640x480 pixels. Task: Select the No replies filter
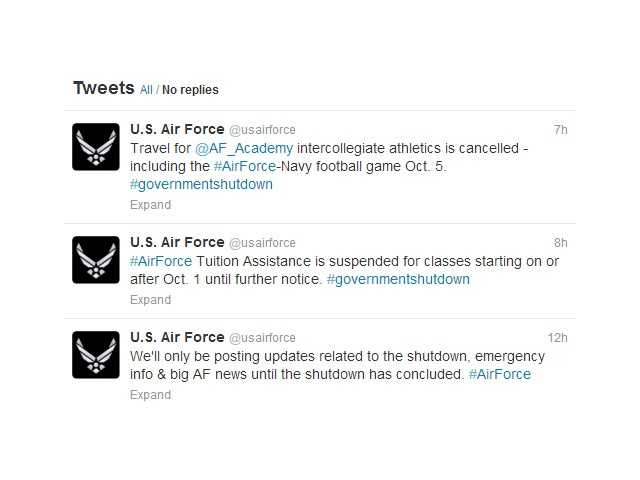(x=190, y=90)
